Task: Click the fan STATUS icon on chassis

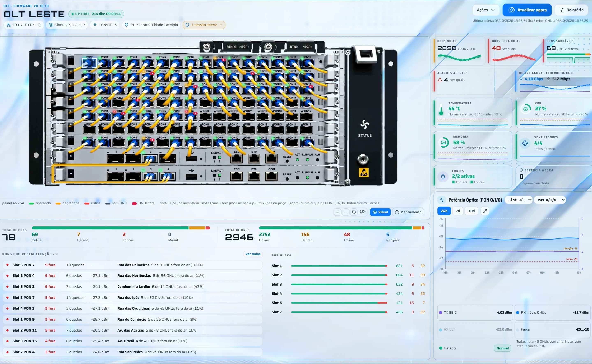Action: 365,124
